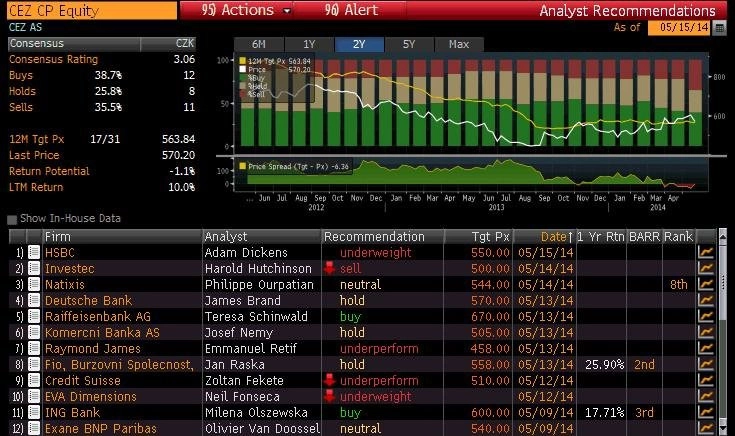Screen dimensions: 735x436
Task: Sort the table by the Date column
Action: (x=556, y=237)
